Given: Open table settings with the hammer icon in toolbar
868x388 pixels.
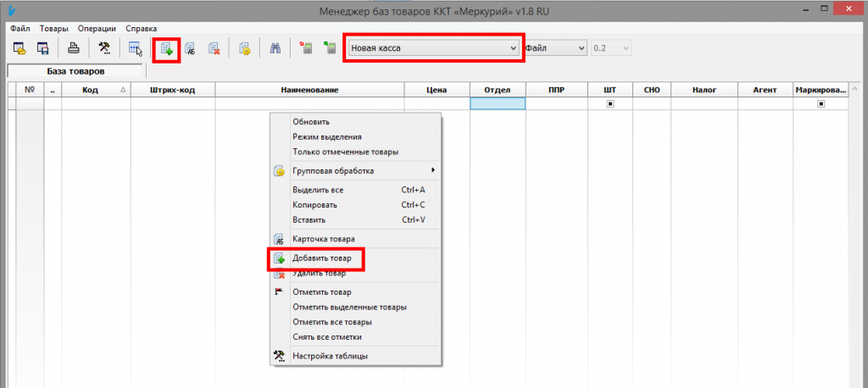Looking at the screenshot, I should pos(104,48).
